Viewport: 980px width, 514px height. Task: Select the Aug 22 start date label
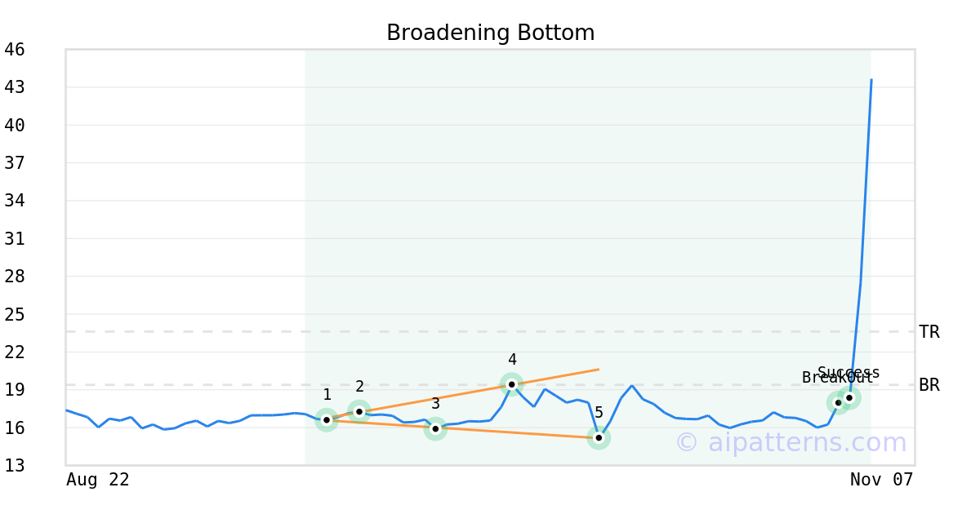(x=97, y=480)
